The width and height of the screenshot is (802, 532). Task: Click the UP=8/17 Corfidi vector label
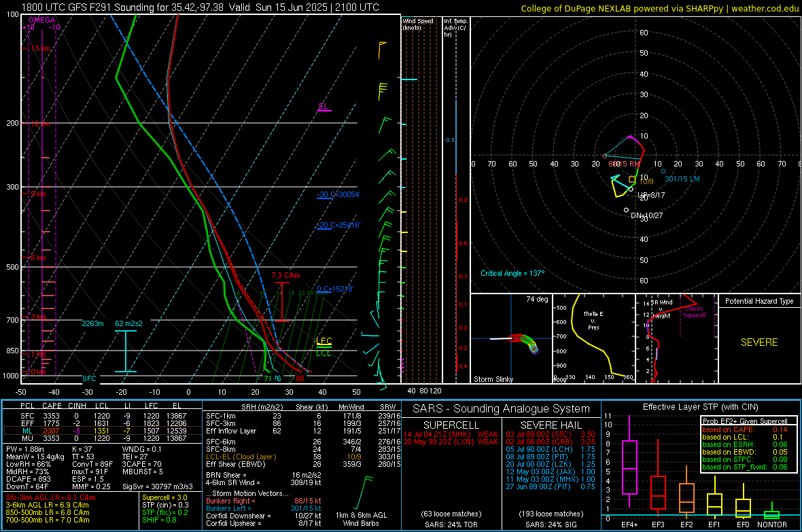(x=651, y=196)
